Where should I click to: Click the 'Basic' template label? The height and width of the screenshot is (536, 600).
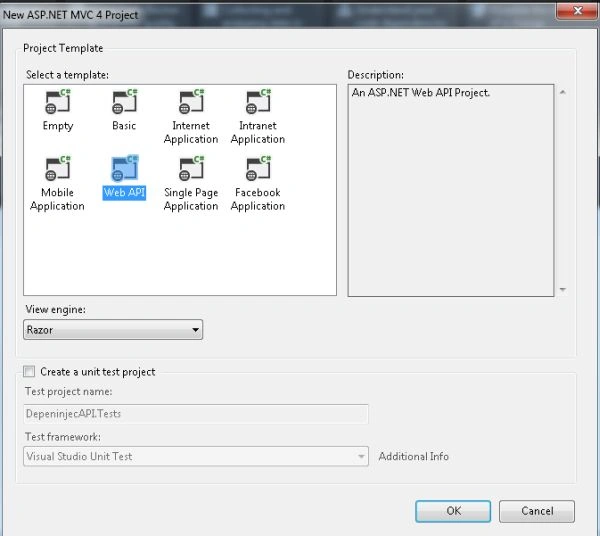click(124, 125)
